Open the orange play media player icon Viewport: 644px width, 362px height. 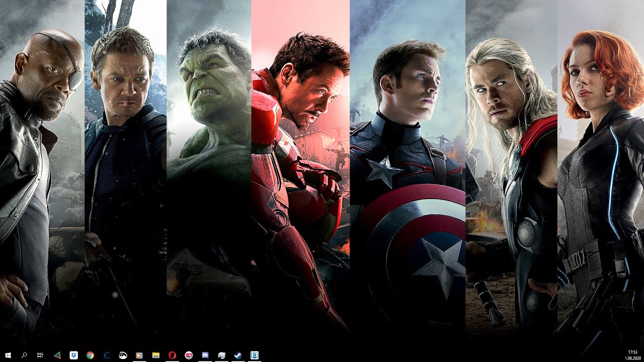click(139, 355)
